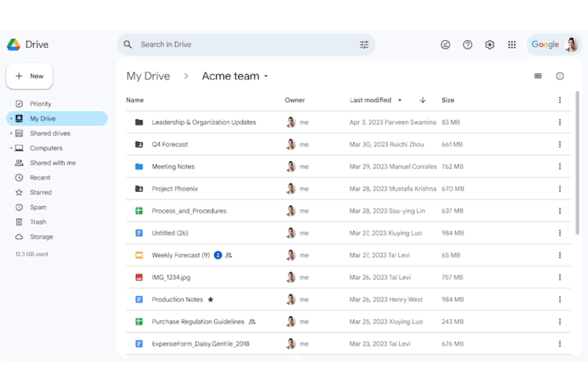The image size is (588, 392).
Task: Open the Acme team folder dropdown
Action: [266, 76]
